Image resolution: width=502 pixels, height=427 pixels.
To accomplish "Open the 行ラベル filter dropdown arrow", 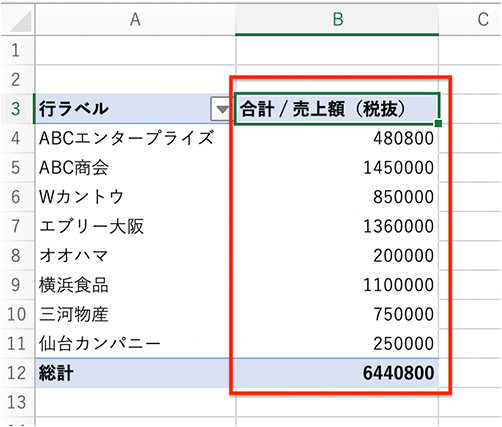I will [x=222, y=109].
